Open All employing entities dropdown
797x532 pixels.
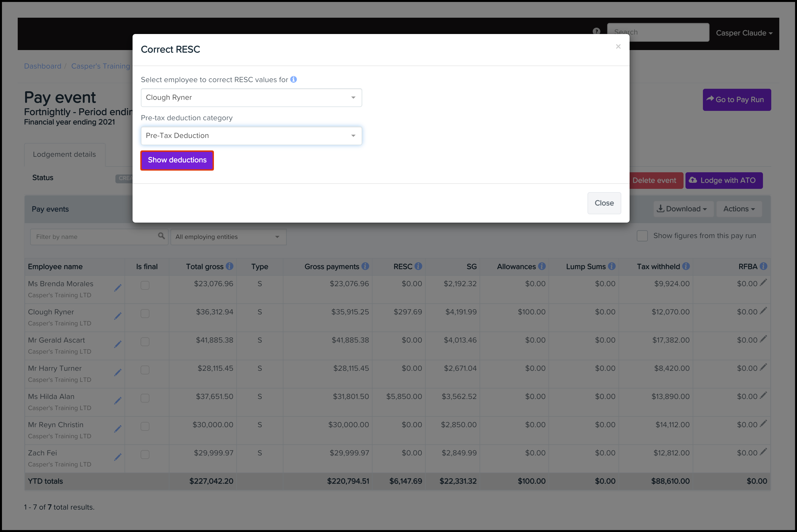tap(228, 237)
